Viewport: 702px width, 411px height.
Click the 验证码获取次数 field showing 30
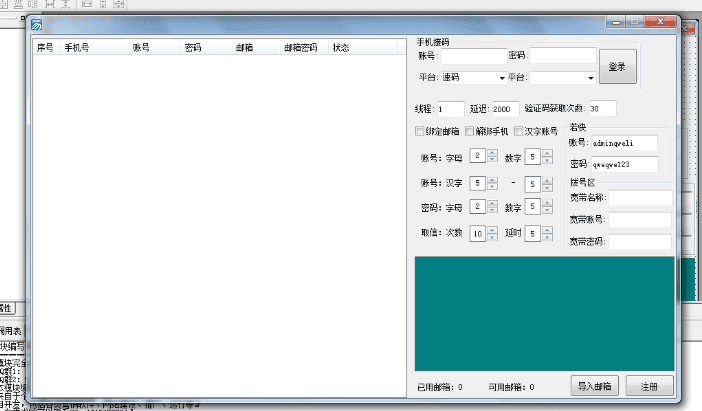coord(603,109)
